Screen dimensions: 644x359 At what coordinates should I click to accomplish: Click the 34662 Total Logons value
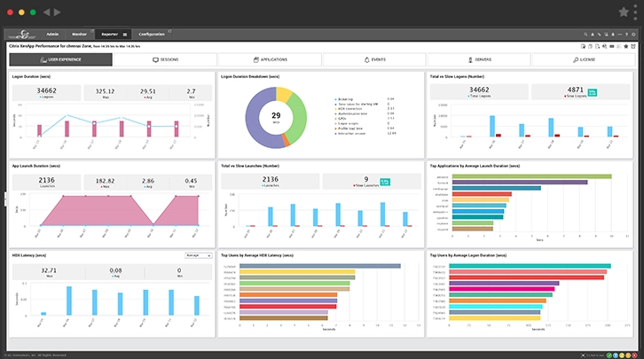pyautogui.click(x=479, y=90)
